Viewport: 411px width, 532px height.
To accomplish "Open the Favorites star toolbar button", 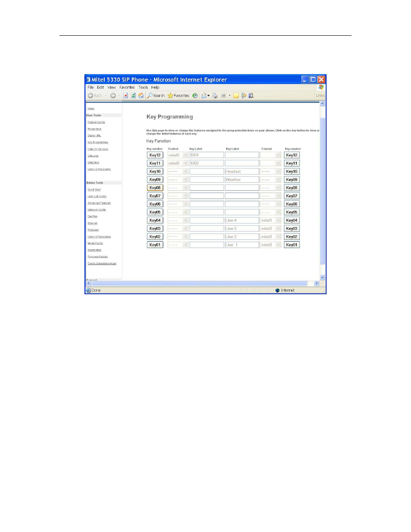I will tap(178, 96).
